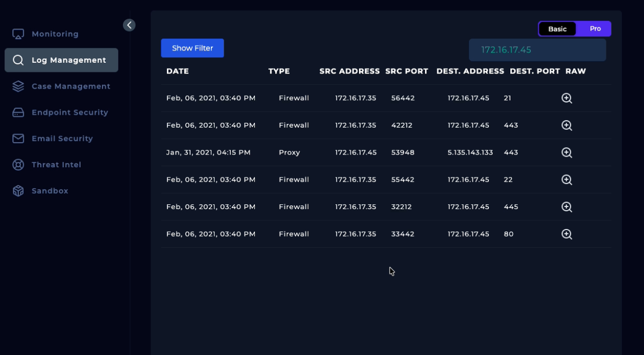Image resolution: width=644 pixels, height=355 pixels.
Task: Navigate to Email Security
Action: pos(62,138)
